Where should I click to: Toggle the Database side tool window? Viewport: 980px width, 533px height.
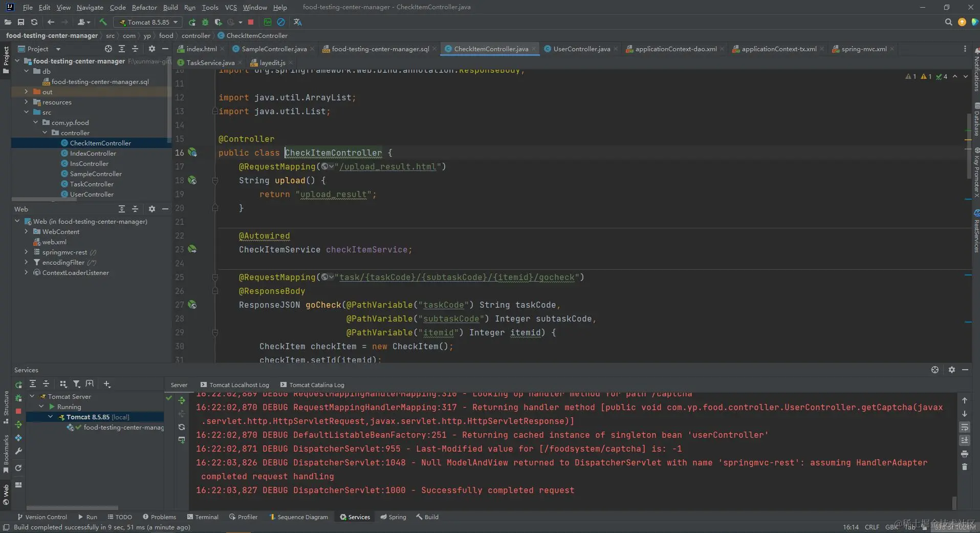click(976, 119)
